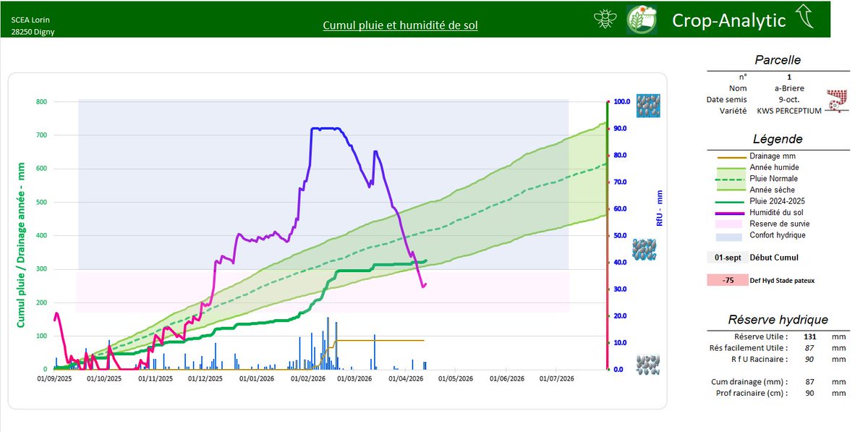The height and width of the screenshot is (432, 868).
Task: Open the Crop-Analytic plant logo icon
Action: (x=642, y=20)
